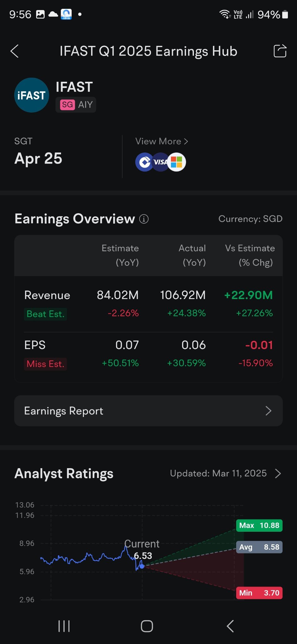This screenshot has width=297, height=644.
Task: Open the iFAST company logo
Action: click(x=31, y=95)
